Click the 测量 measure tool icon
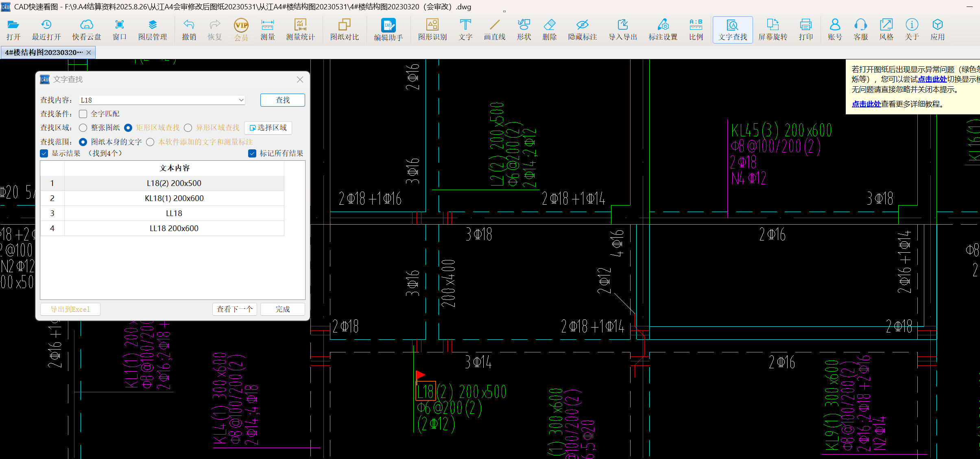 (x=267, y=29)
